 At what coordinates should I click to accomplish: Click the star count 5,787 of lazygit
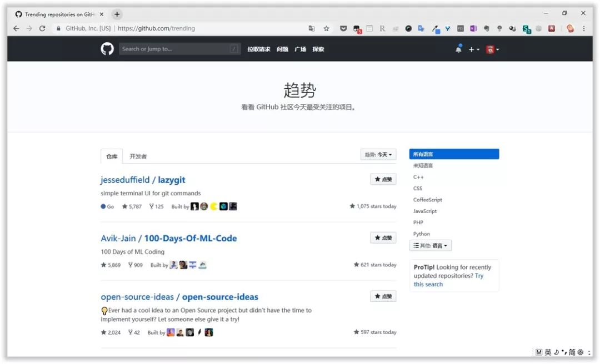tap(132, 206)
